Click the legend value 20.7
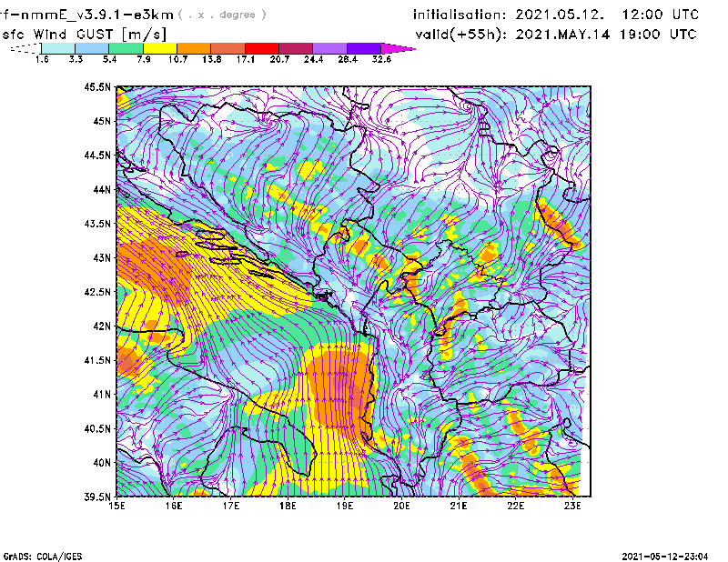 pyautogui.click(x=279, y=59)
